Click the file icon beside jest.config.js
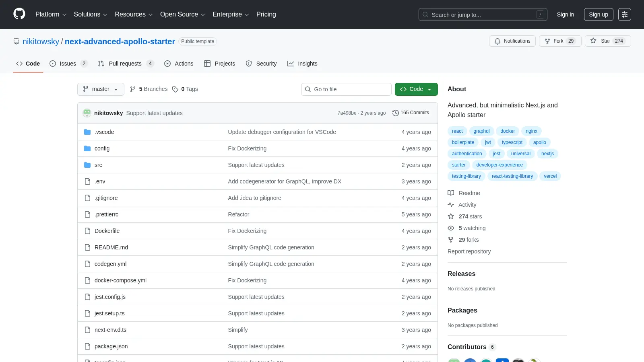644x362 pixels. pos(87,297)
